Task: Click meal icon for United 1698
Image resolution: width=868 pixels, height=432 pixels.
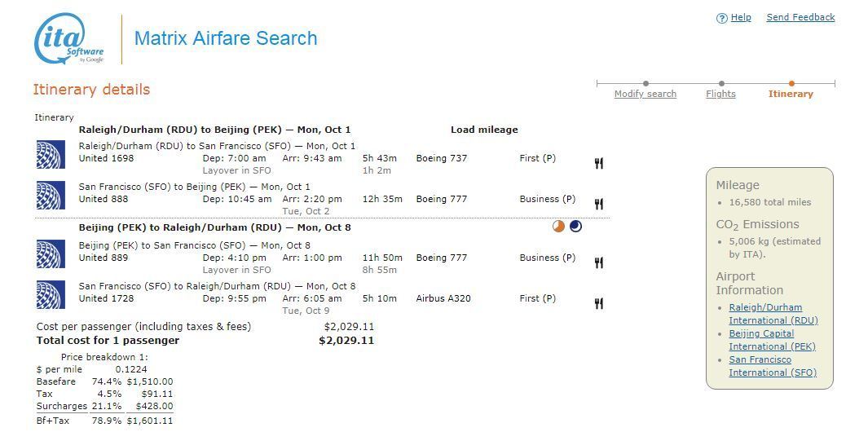Action: tap(598, 163)
